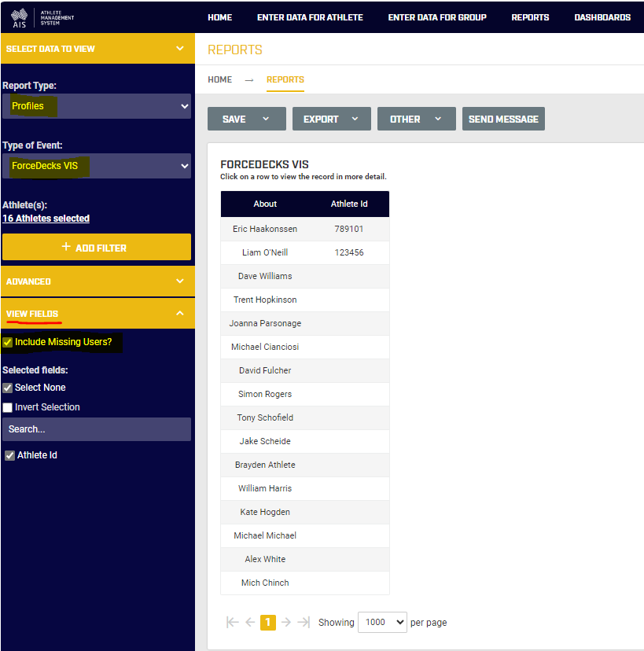This screenshot has height=651, width=644.
Task: Click the Home breadcrumb link
Action: coord(219,79)
